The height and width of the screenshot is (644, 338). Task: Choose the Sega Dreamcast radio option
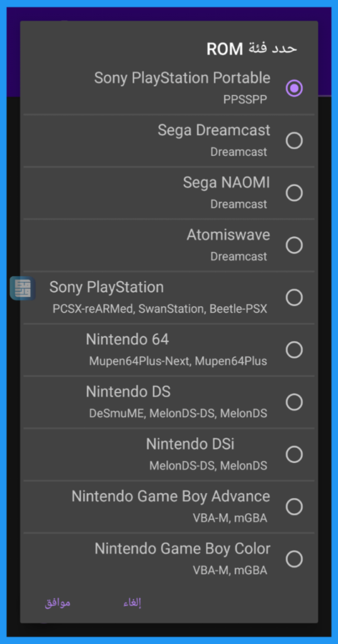tap(294, 140)
